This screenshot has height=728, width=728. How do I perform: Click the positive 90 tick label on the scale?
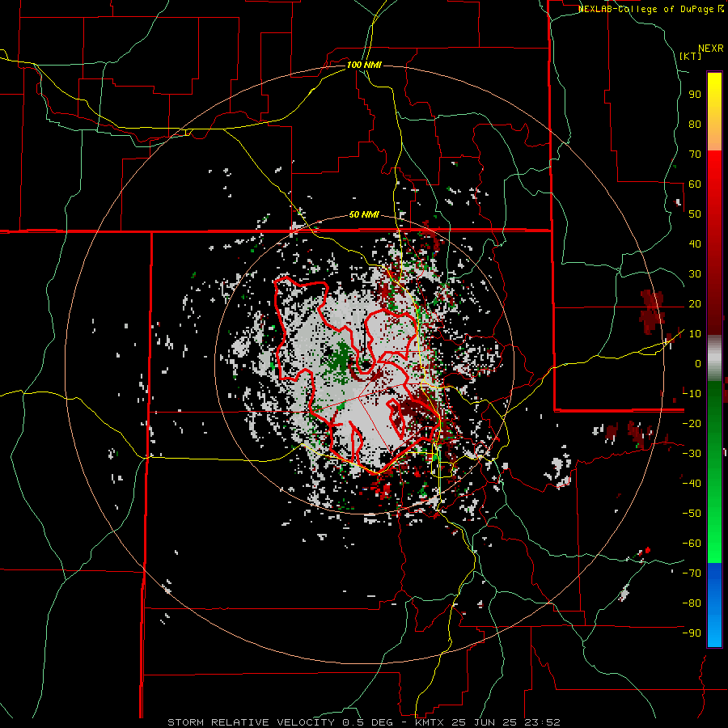pyautogui.click(x=695, y=95)
